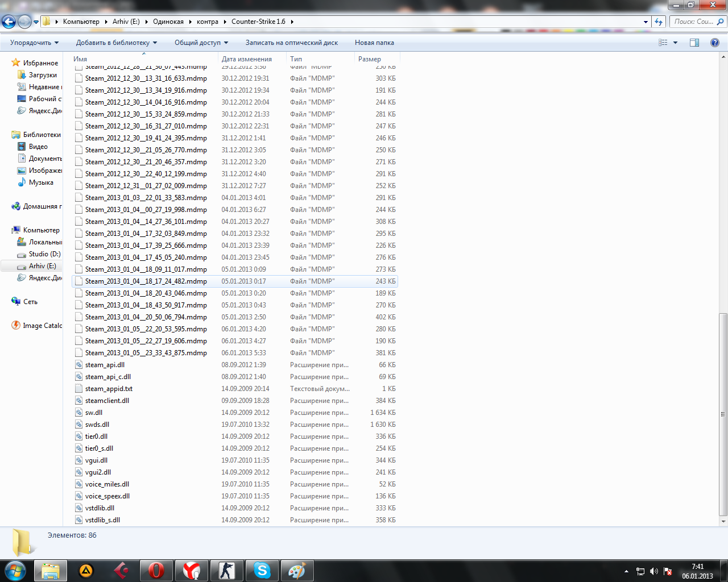Launch the Opera browser taskbar icon
Viewport: 728px width, 582px height.
click(156, 571)
